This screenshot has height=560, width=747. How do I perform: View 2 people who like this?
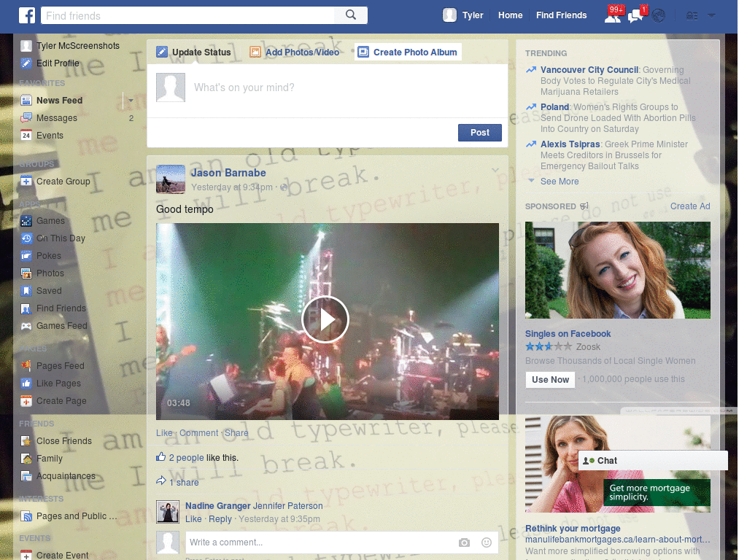[x=186, y=458]
